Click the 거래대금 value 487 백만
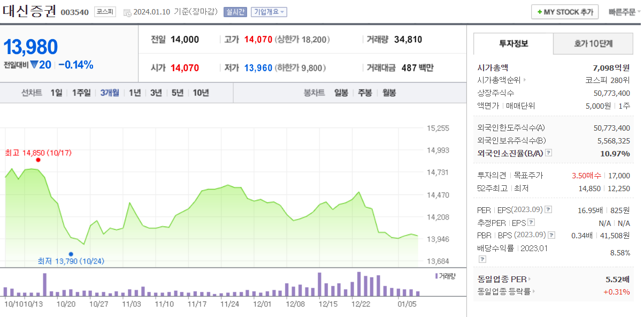This screenshot has width=644, height=317. [x=417, y=68]
